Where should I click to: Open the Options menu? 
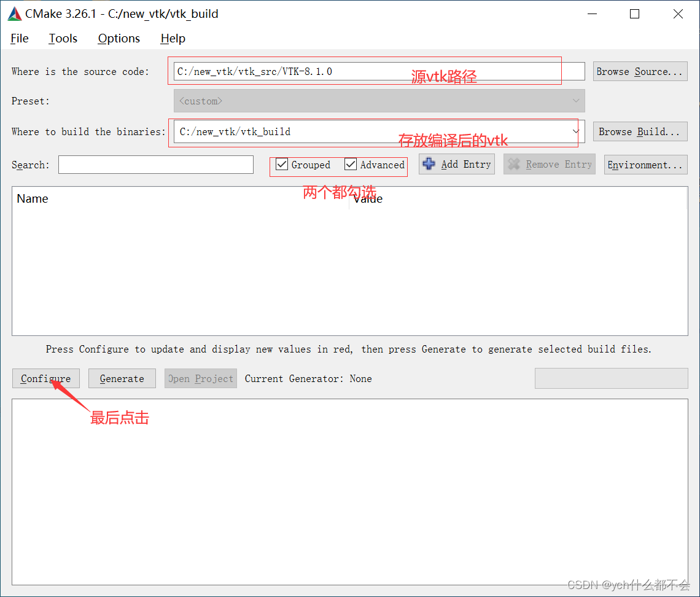point(119,38)
